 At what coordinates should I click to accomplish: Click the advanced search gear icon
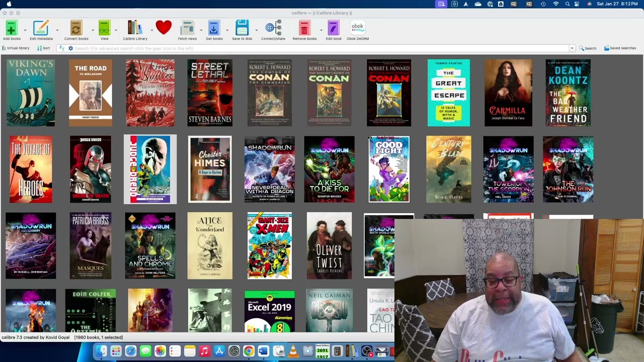[x=70, y=48]
